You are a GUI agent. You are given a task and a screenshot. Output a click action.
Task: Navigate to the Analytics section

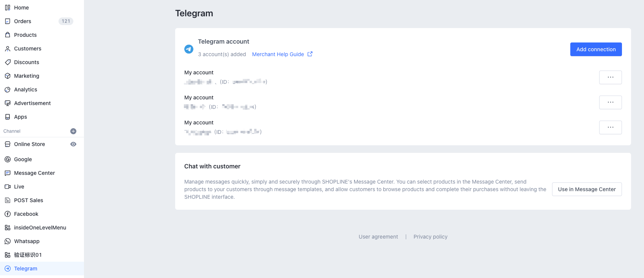pos(25,90)
